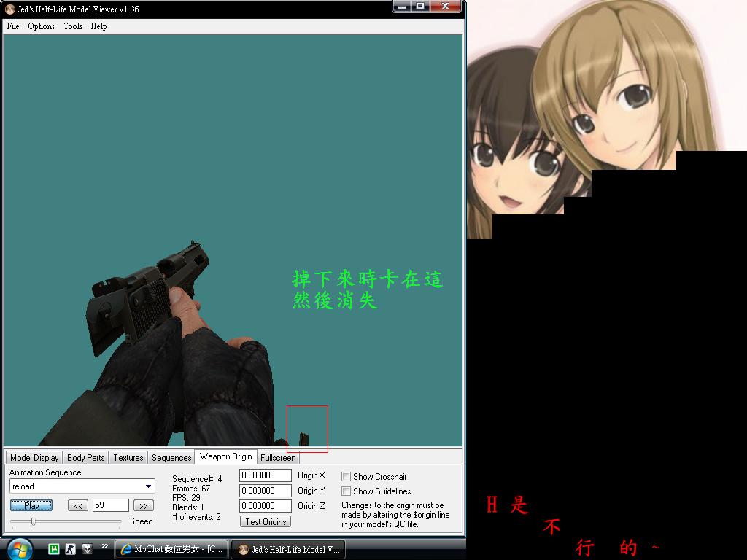The width and height of the screenshot is (747, 560).
Task: Click the frame number field showing 59
Action: (111, 505)
